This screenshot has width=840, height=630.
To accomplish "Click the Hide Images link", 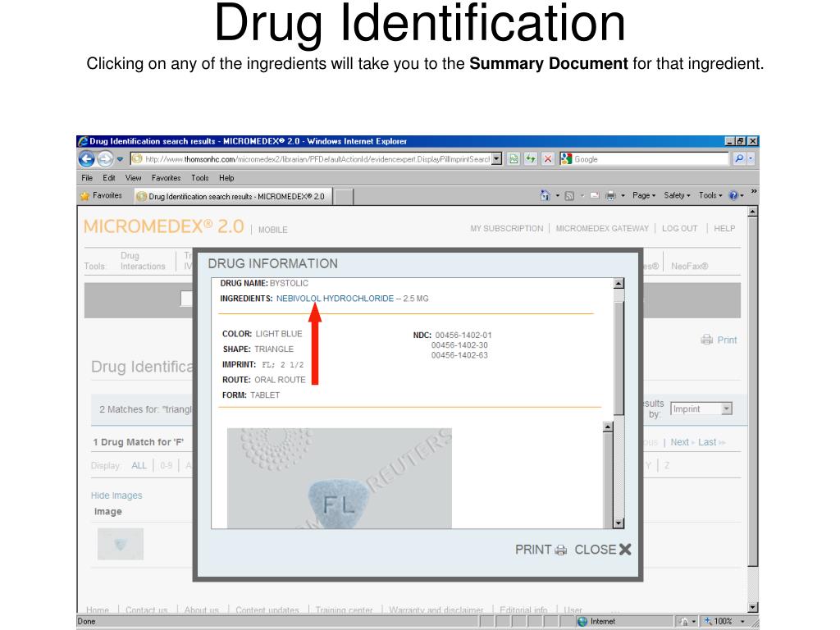I will click(116, 495).
